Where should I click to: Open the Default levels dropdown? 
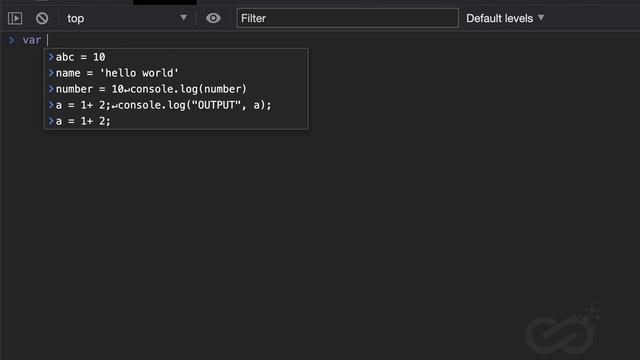(505, 18)
